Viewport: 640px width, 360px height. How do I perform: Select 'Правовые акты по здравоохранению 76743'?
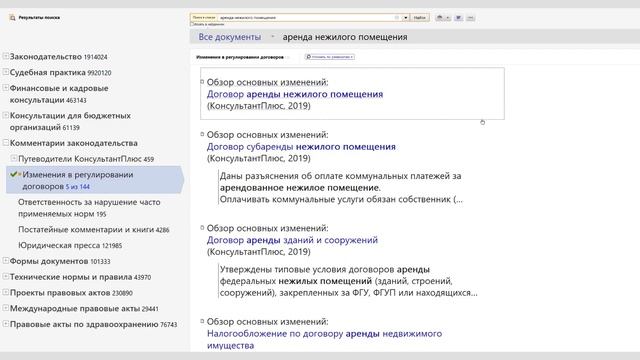point(93,324)
